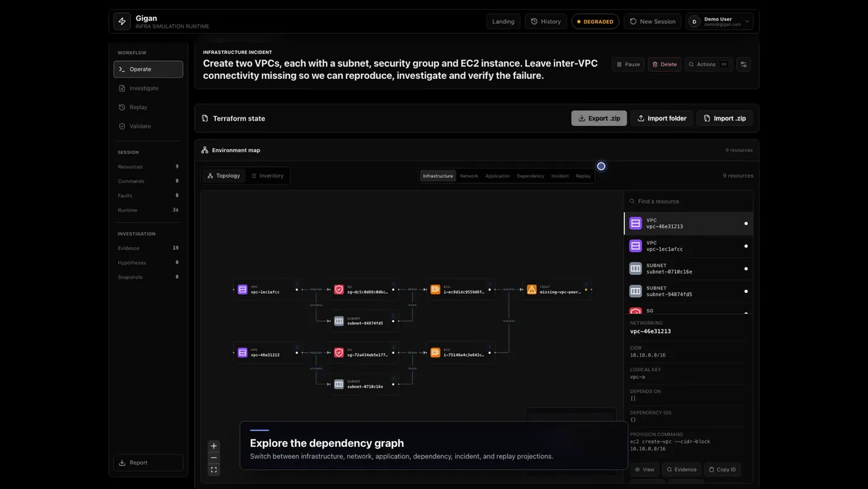Select the missing-vpc-peer fault node
The height and width of the screenshot is (489, 868).
pos(557,289)
